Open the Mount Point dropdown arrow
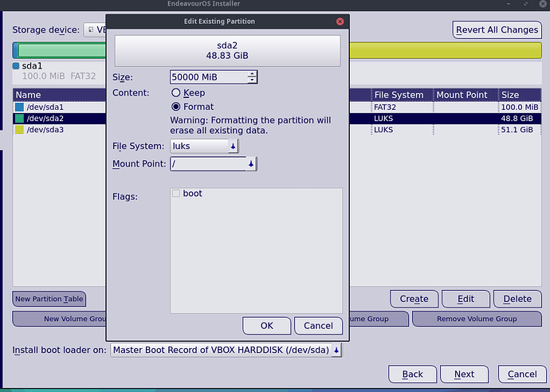 tap(251, 164)
